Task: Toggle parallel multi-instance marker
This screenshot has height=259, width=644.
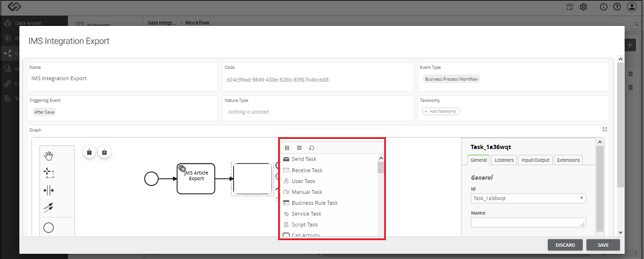Action: tap(287, 148)
